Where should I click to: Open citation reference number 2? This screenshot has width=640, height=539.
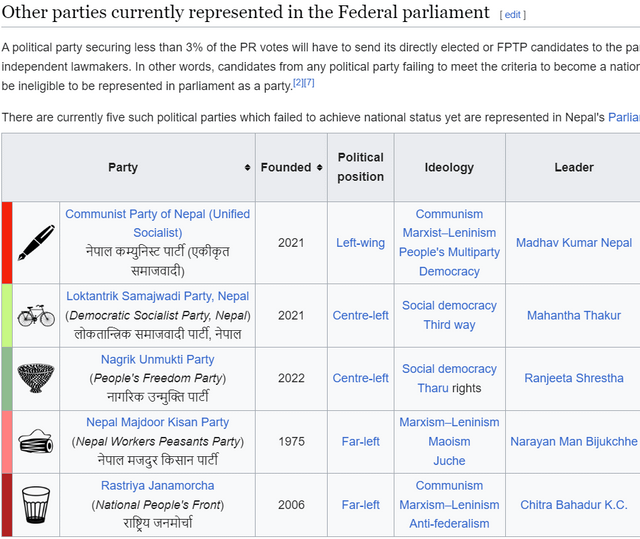[x=298, y=82]
